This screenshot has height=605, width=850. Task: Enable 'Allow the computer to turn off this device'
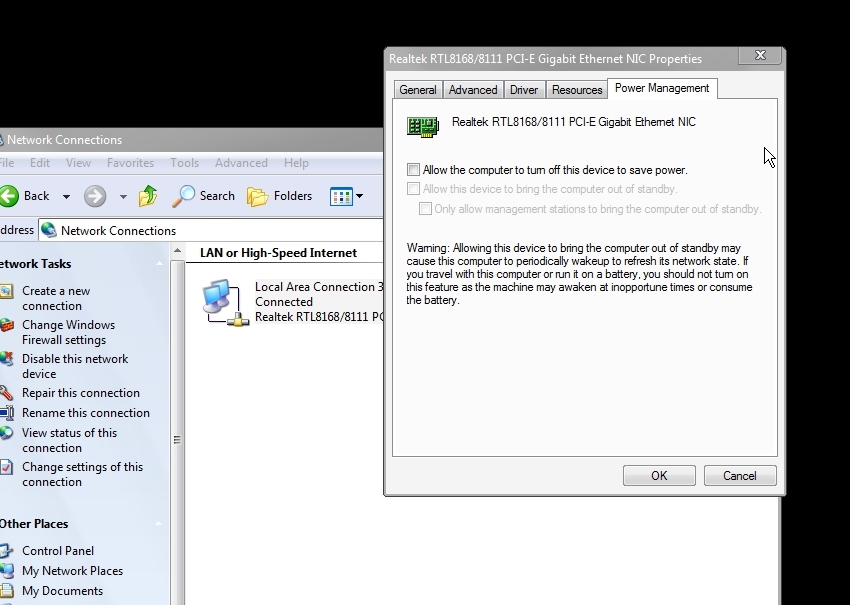[x=414, y=170]
